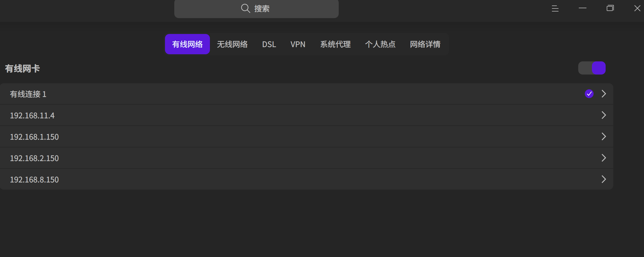Image resolution: width=644 pixels, height=257 pixels.
Task: Open details arrow for 有线连接 1
Action: pyautogui.click(x=603, y=94)
